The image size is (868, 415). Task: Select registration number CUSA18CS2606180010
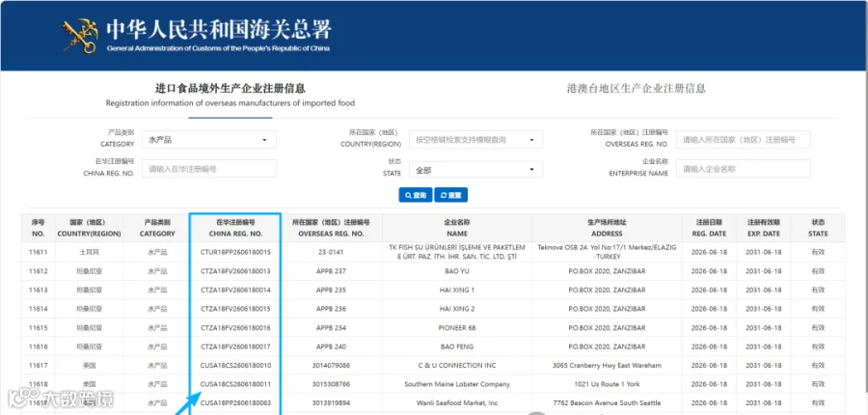click(x=235, y=365)
